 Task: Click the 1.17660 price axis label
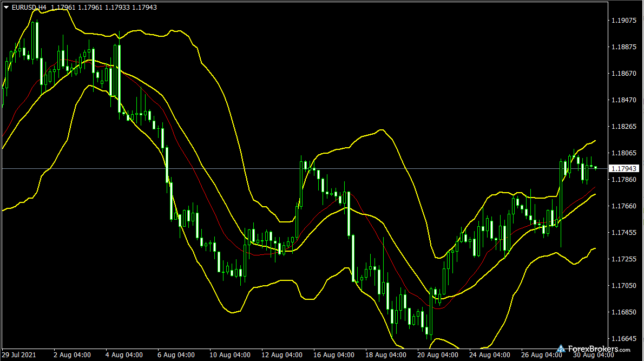(623, 206)
